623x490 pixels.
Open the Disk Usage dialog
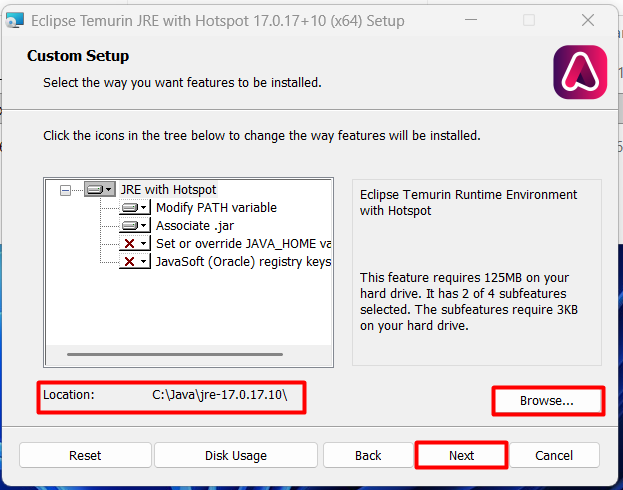point(236,455)
